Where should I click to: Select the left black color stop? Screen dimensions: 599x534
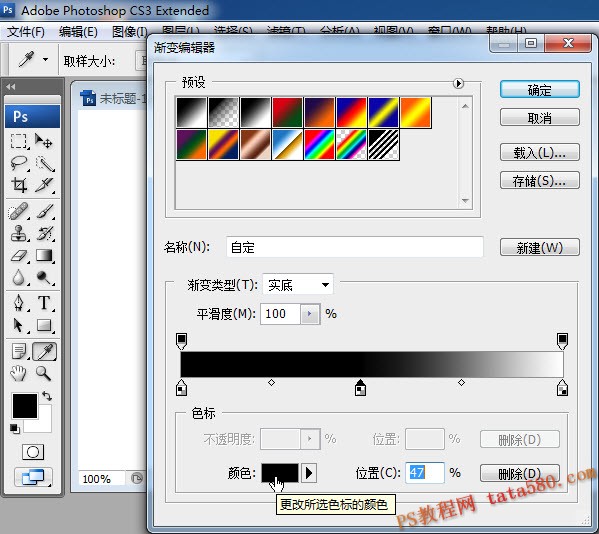coord(181,388)
